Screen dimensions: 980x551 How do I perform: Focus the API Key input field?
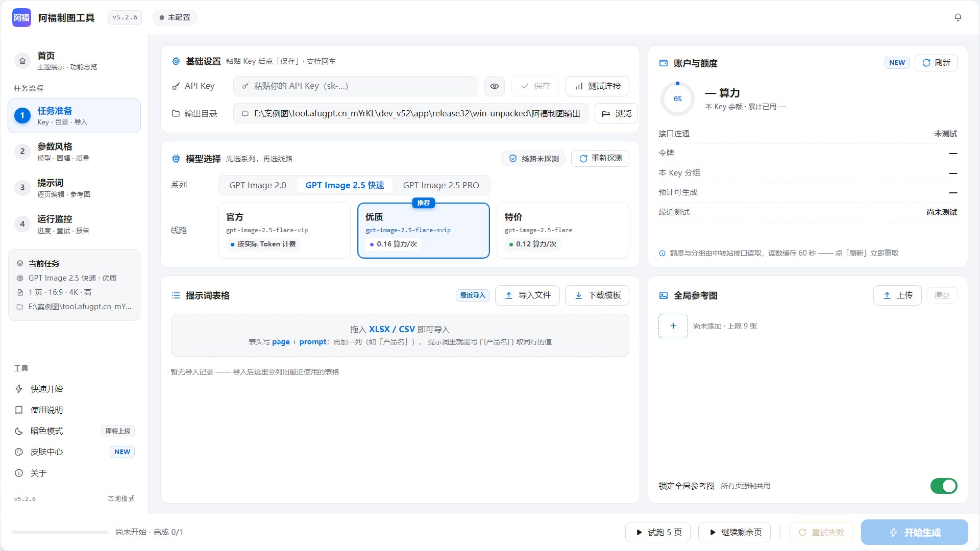pyautogui.click(x=356, y=86)
